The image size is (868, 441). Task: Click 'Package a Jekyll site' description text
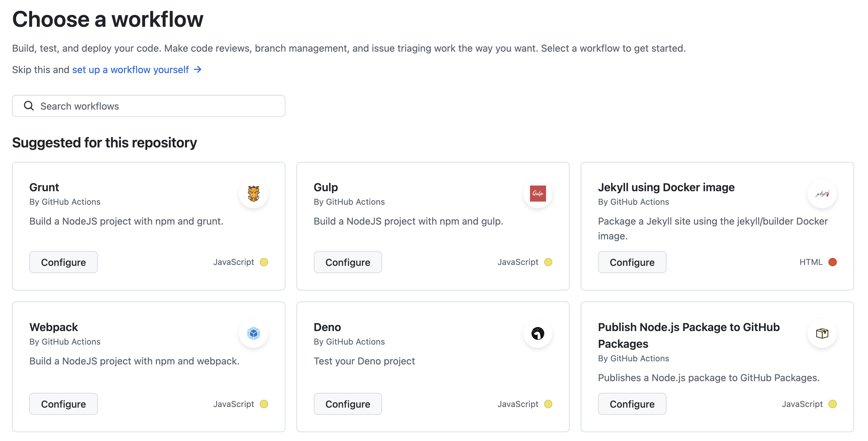(713, 229)
